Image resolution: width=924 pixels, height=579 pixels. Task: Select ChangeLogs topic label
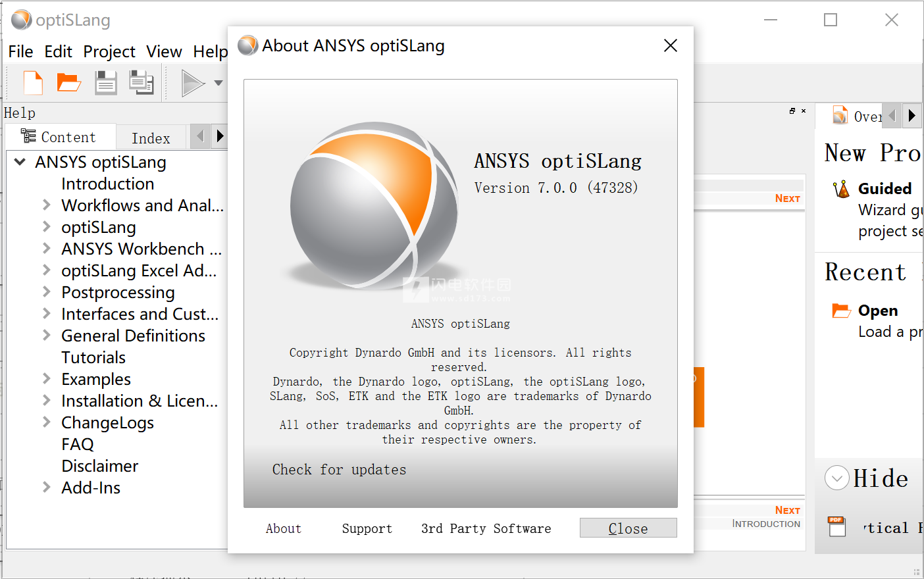[107, 422]
